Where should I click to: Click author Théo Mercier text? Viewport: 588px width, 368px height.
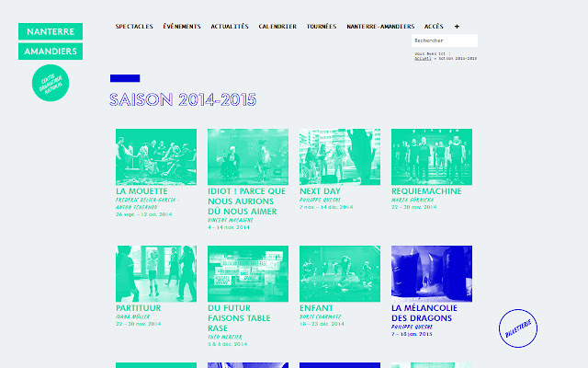(x=224, y=338)
